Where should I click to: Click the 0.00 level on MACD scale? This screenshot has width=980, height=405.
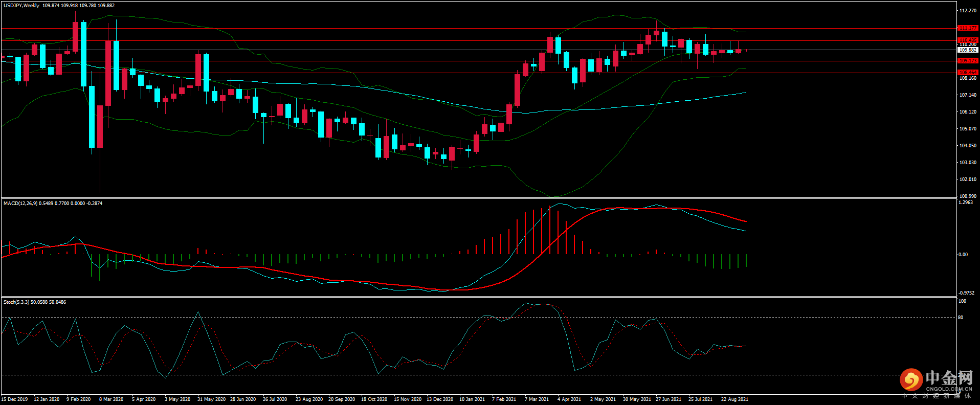963,255
